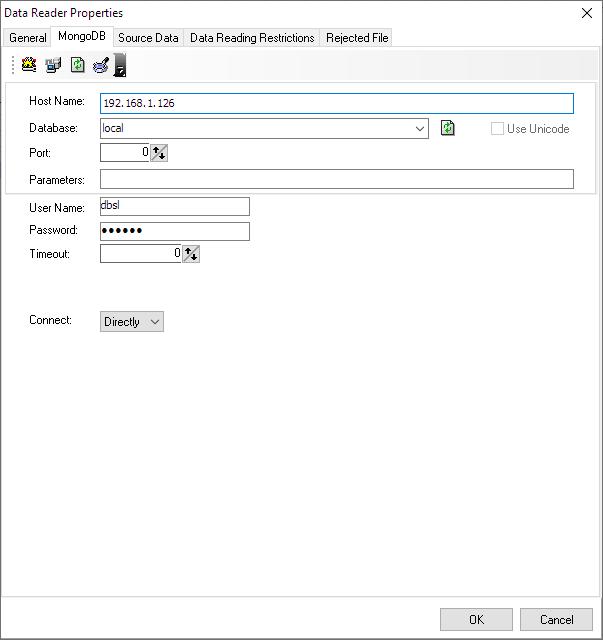Close the Data Reader Properties dialog
603x640 pixels.
(587, 13)
